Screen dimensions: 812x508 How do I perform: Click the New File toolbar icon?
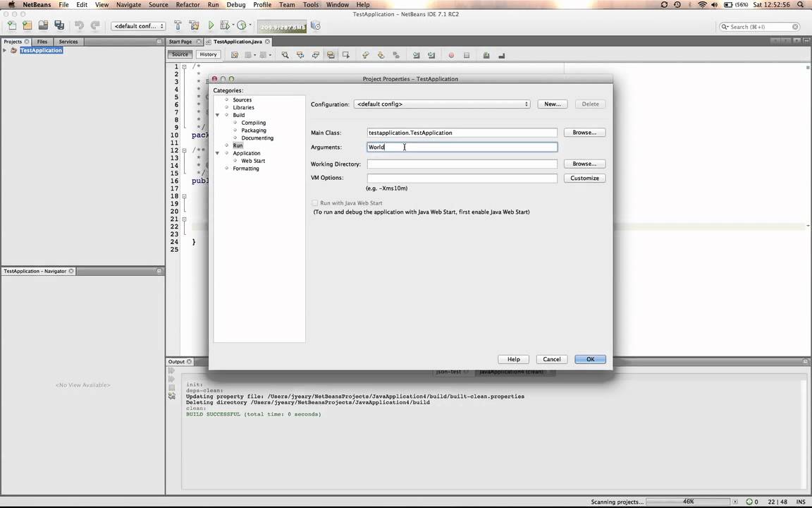tap(11, 25)
